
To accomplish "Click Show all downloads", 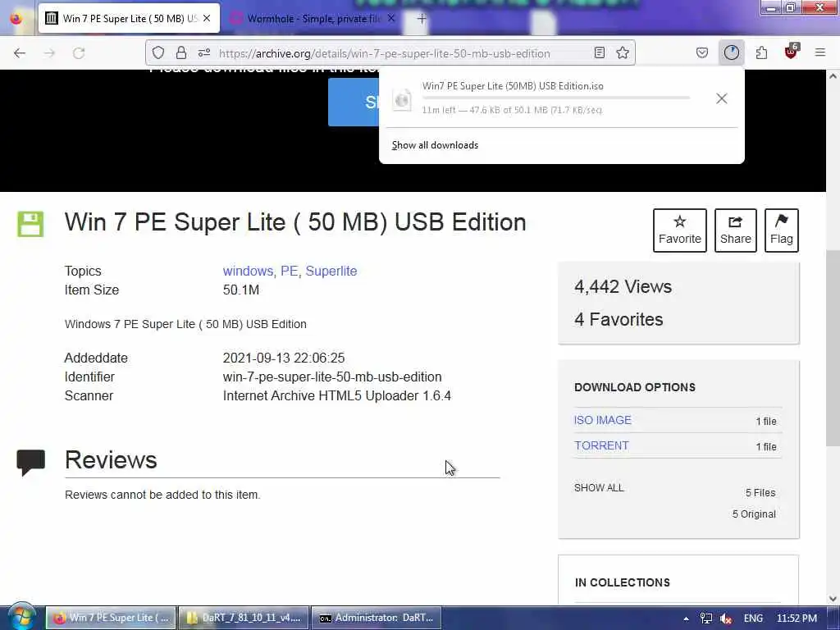I will click(x=435, y=145).
